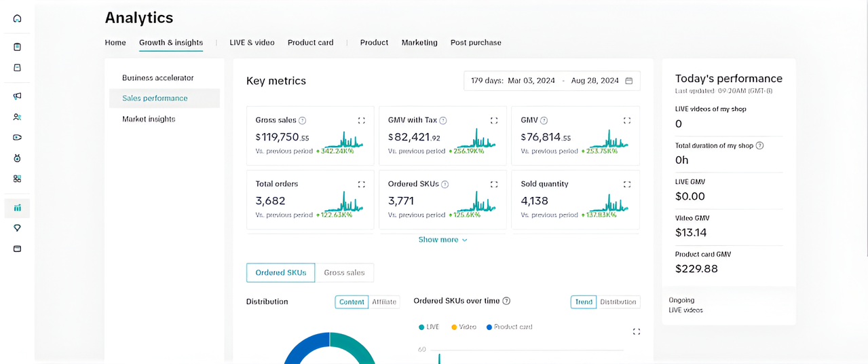Viewport: 868px width, 364px height.
Task: Expand the Gross sales metric card
Action: coord(362,120)
